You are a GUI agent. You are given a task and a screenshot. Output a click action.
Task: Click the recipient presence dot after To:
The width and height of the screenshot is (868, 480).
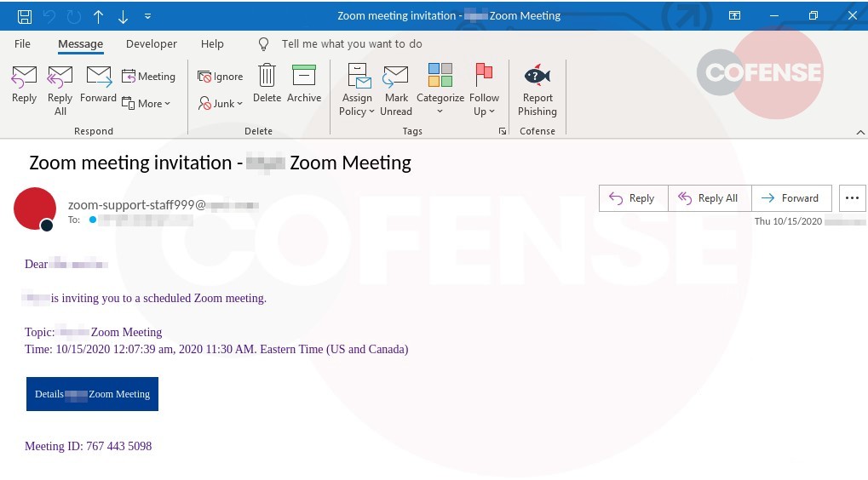click(93, 220)
